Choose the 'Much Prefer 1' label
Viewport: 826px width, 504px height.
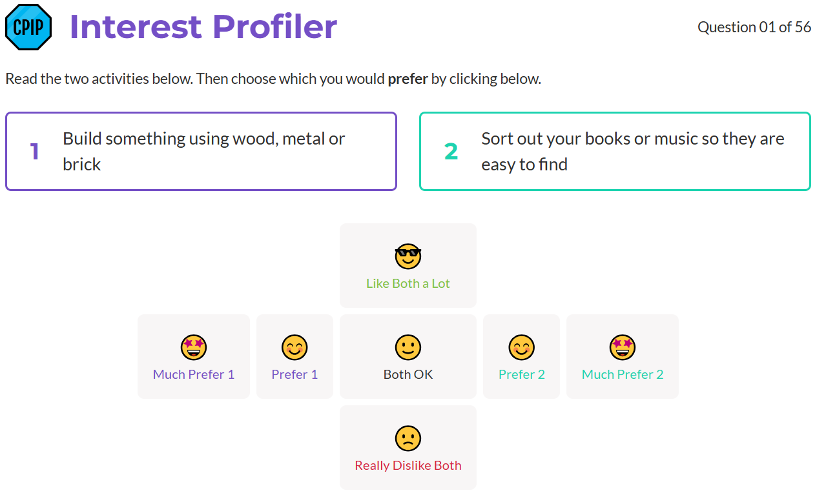(194, 374)
